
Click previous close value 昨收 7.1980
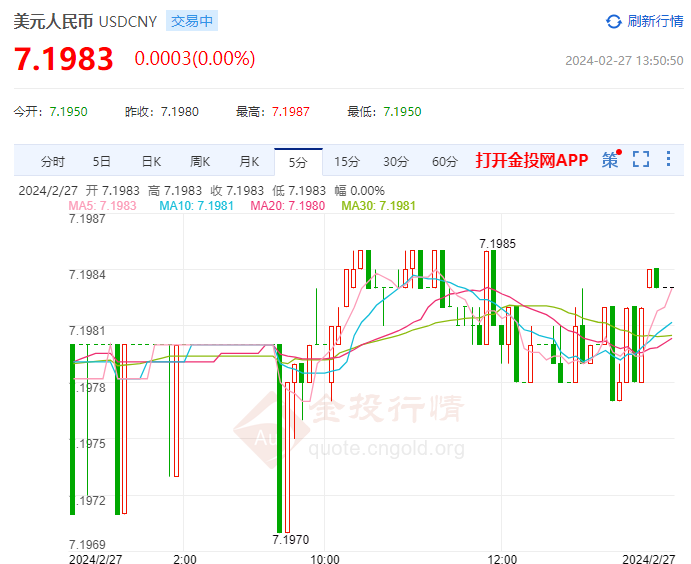[x=162, y=112]
